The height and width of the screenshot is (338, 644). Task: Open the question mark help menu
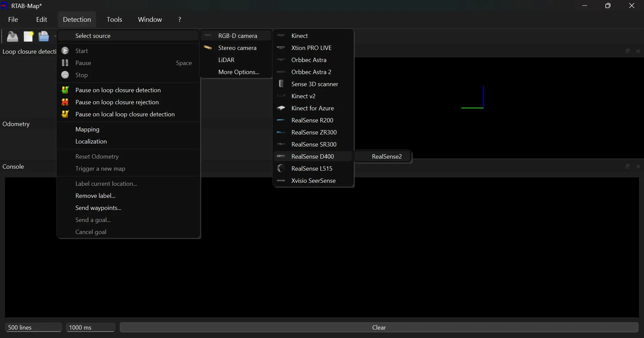pyautogui.click(x=179, y=19)
